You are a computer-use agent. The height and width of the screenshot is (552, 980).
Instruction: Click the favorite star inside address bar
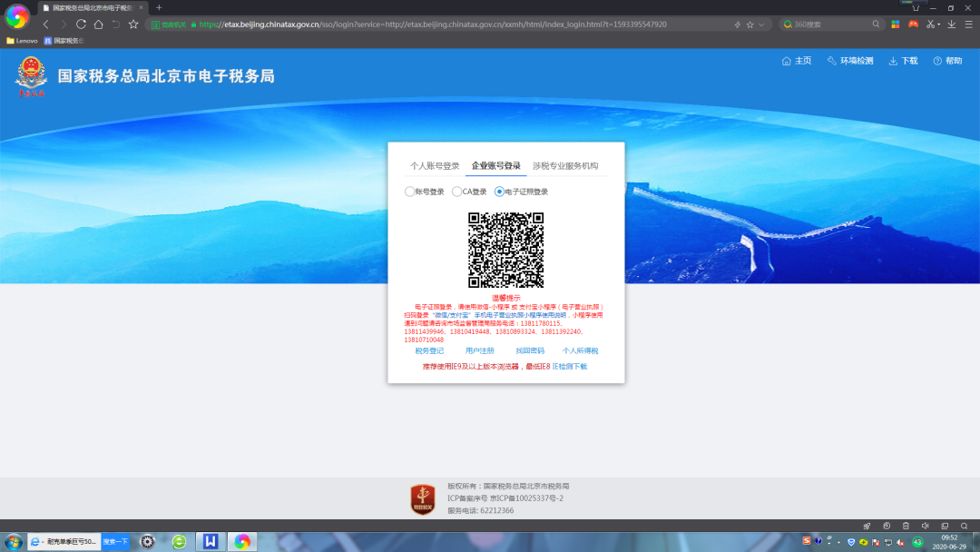coord(750,25)
